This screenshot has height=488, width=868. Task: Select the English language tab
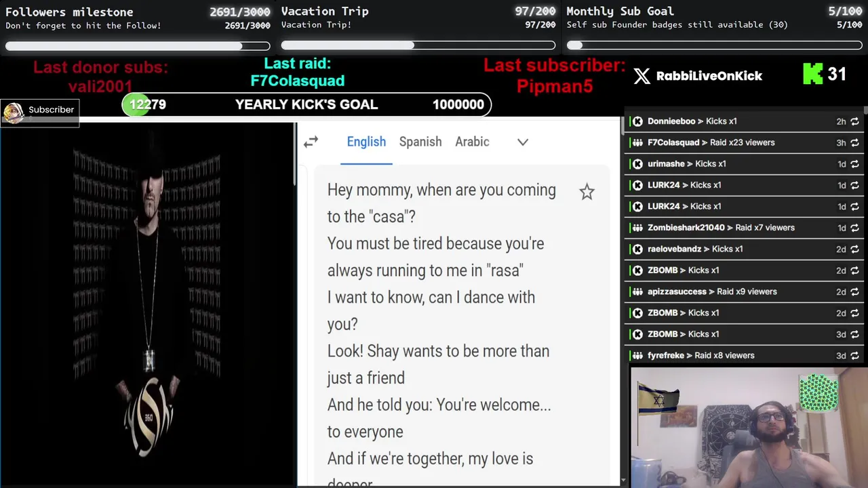366,142
